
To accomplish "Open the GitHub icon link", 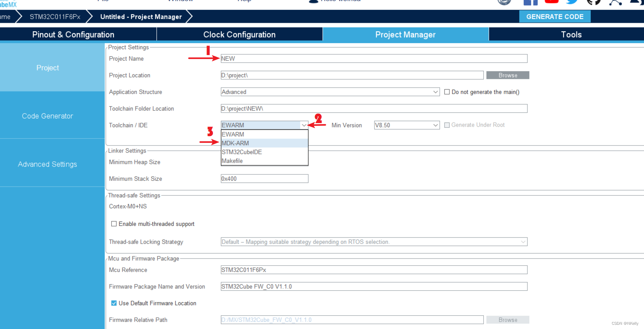I will click(x=594, y=2).
